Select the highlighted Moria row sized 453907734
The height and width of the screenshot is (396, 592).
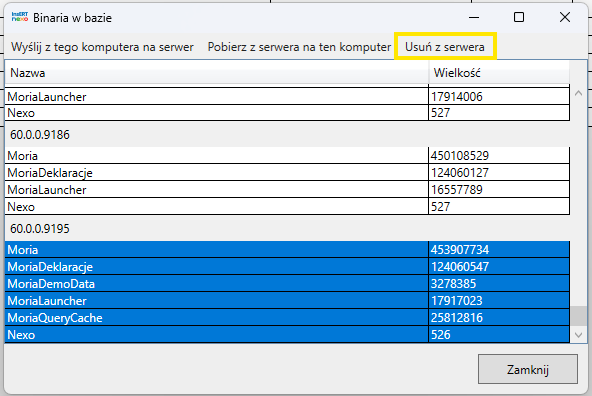(287, 250)
